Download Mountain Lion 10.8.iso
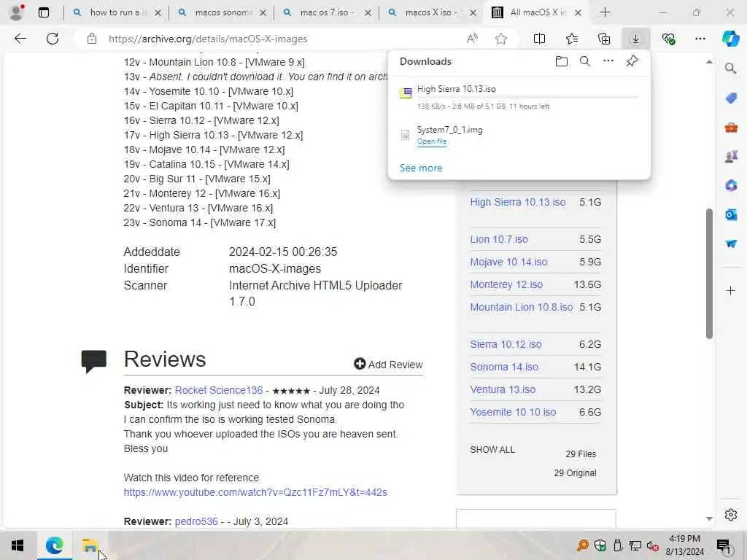Viewport: 747px width, 560px height. point(521,307)
